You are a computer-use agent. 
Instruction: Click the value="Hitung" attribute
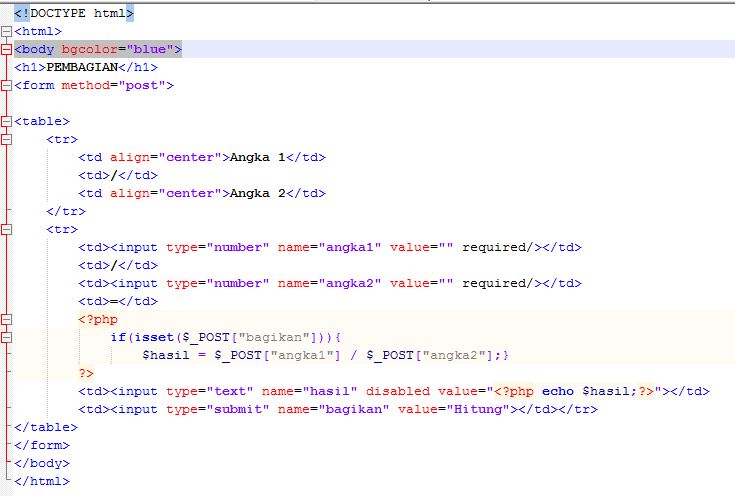454,409
